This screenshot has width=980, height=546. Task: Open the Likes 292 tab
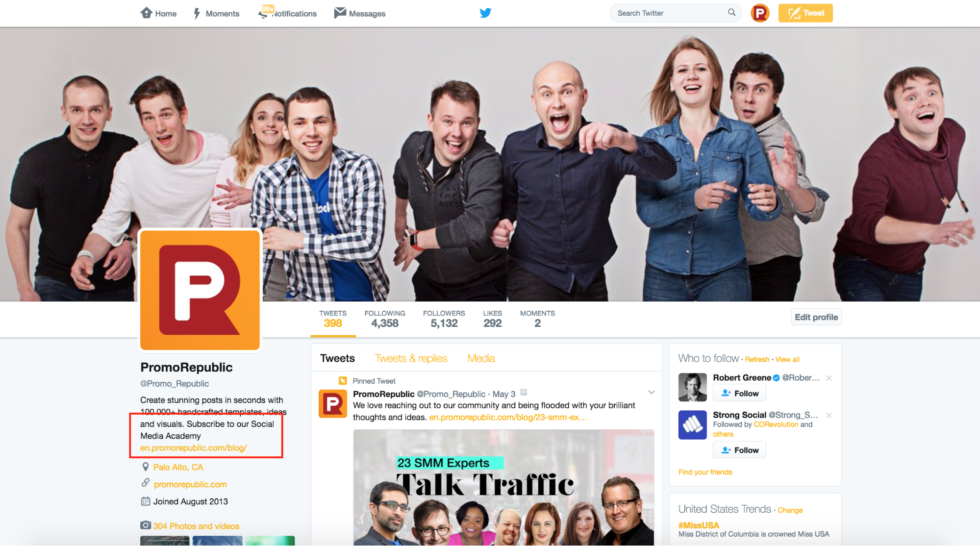492,319
